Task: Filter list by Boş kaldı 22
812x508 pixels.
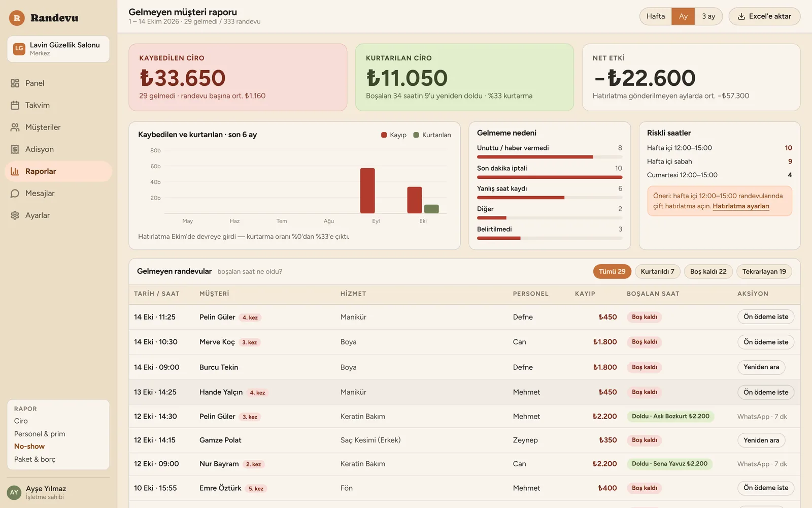Action: (708, 272)
